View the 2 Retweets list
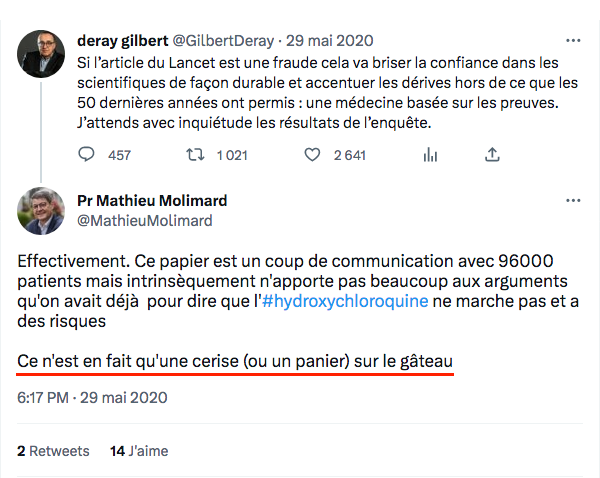This screenshot has width=600, height=478. (53, 451)
